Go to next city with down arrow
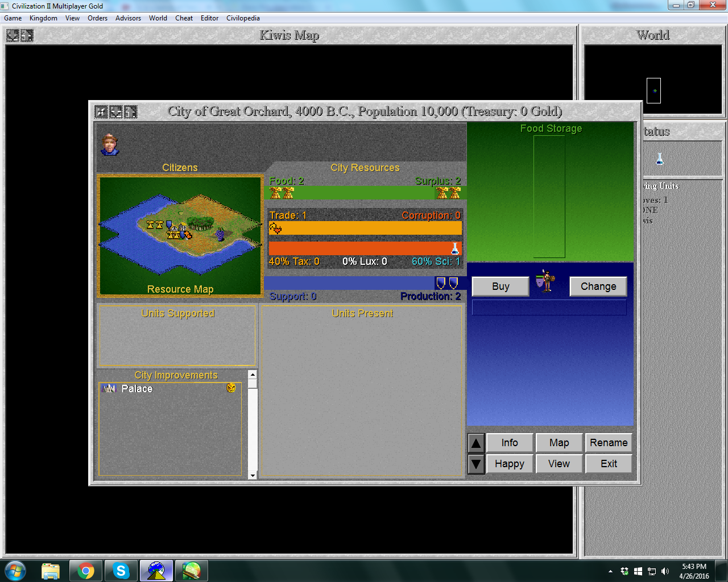The image size is (728, 582). [x=477, y=464]
